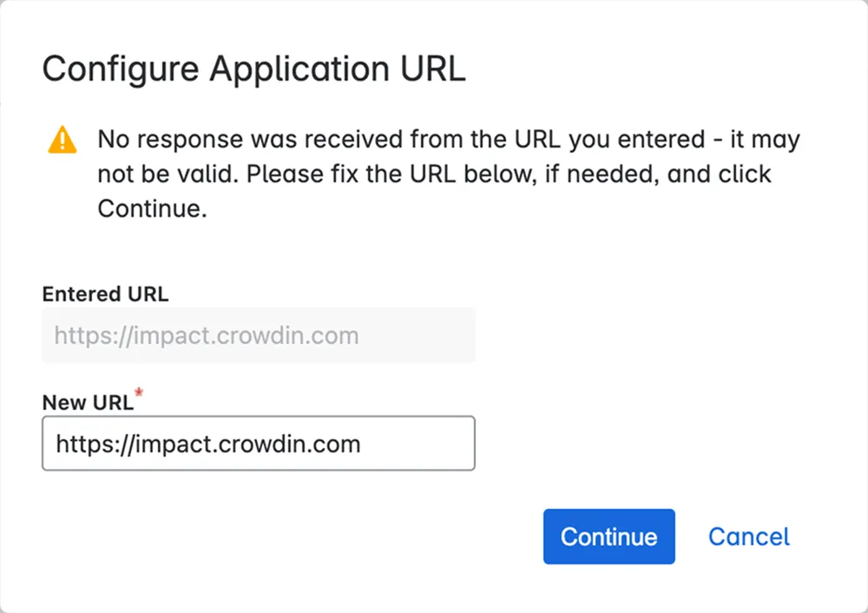Click inside the New URL input field
Viewport: 868px width, 613px height.
258,444
